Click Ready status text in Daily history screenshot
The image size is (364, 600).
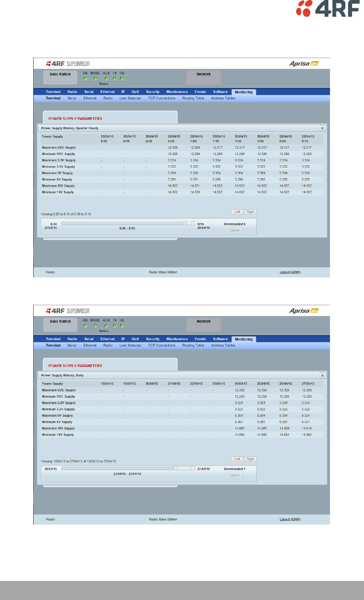tap(50, 519)
